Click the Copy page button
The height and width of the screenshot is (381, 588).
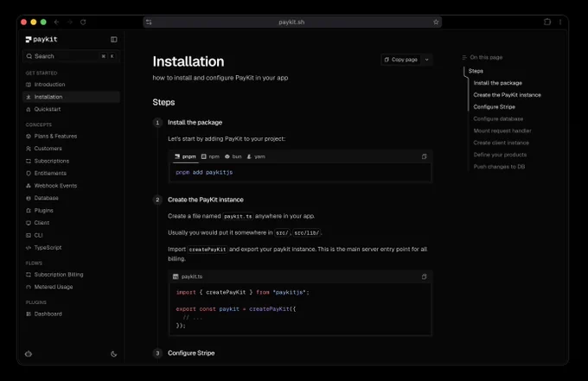[x=401, y=60]
